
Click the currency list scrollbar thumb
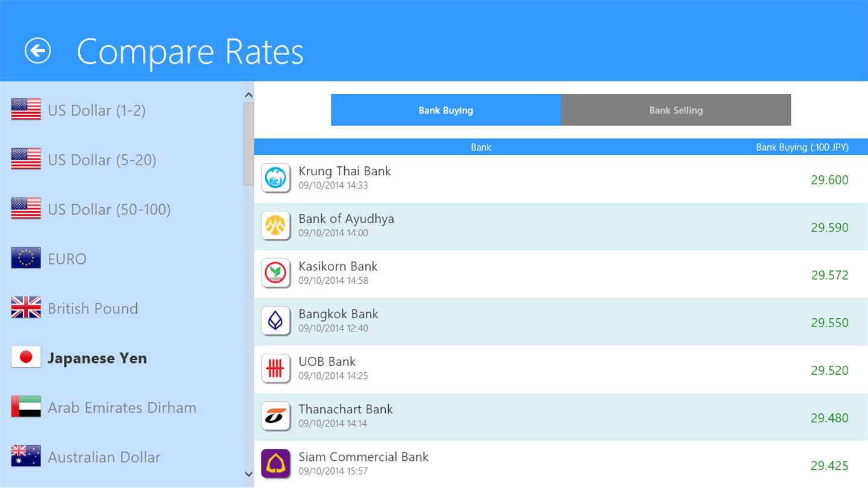pyautogui.click(x=248, y=144)
